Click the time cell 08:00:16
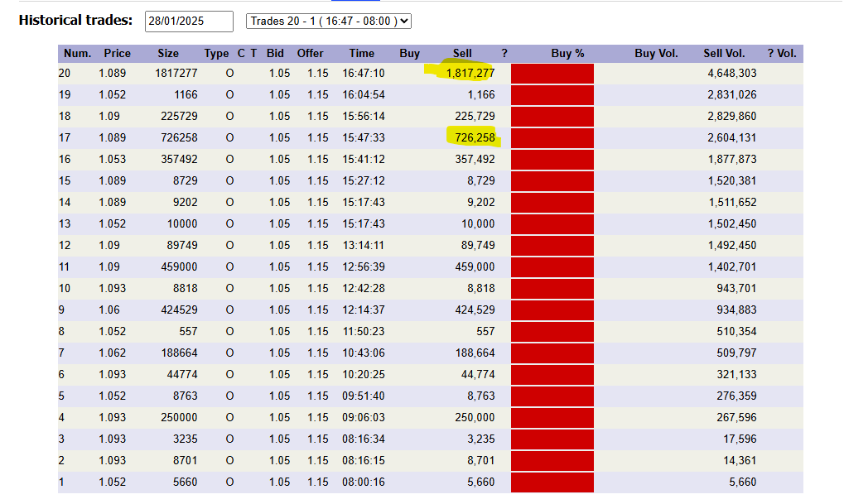Screen dimensions: 844x504 (364, 482)
